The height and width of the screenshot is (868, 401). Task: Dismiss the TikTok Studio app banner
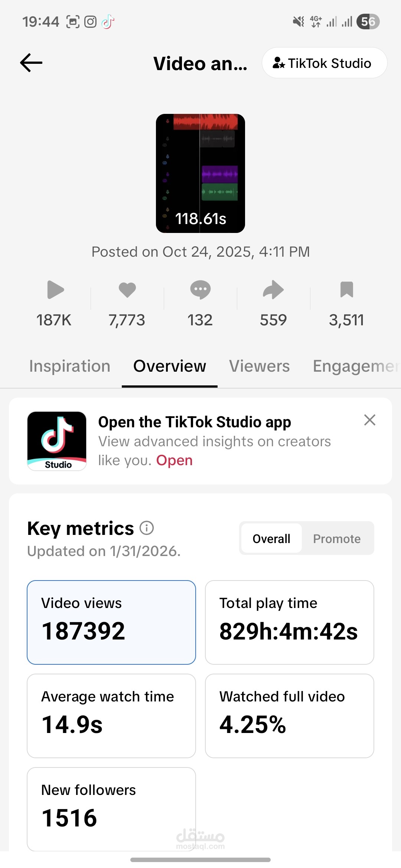(369, 420)
